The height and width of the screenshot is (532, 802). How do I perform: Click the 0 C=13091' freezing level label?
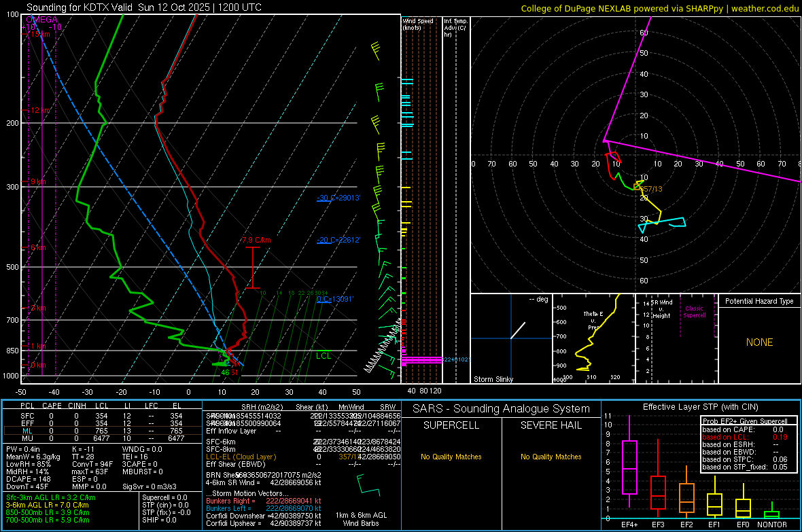[335, 299]
